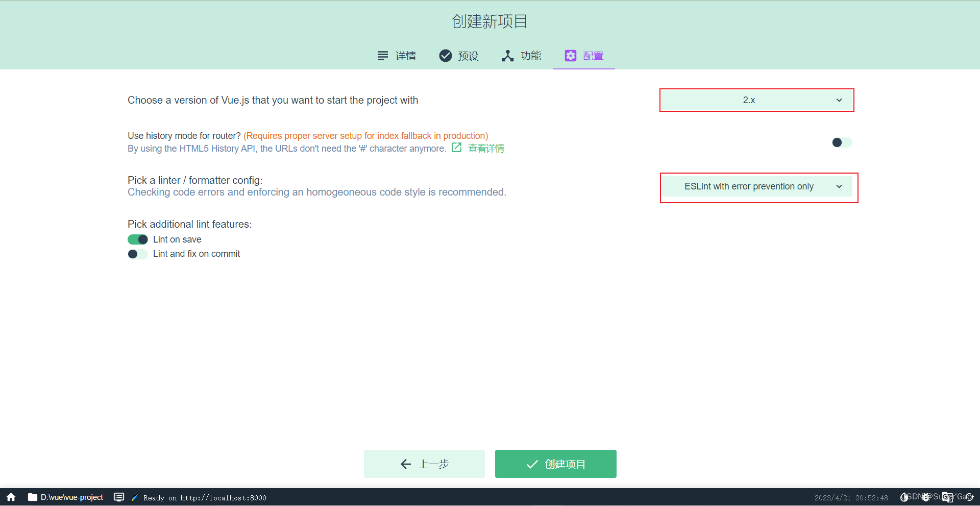The height and width of the screenshot is (506, 980).
Task: Click the D:\vue\vue-project path text
Action: 72,497
